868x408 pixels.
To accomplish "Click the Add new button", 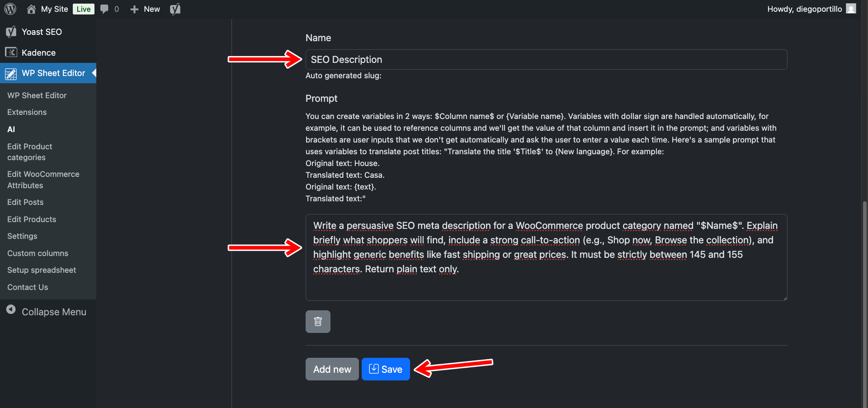I will (332, 369).
